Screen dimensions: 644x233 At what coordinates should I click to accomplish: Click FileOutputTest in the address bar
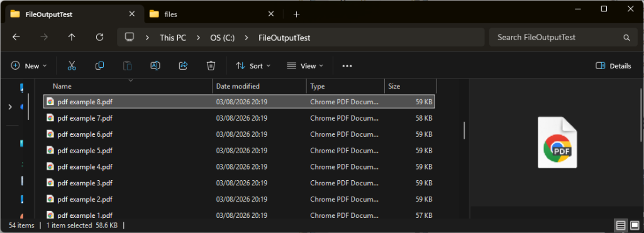coord(284,38)
